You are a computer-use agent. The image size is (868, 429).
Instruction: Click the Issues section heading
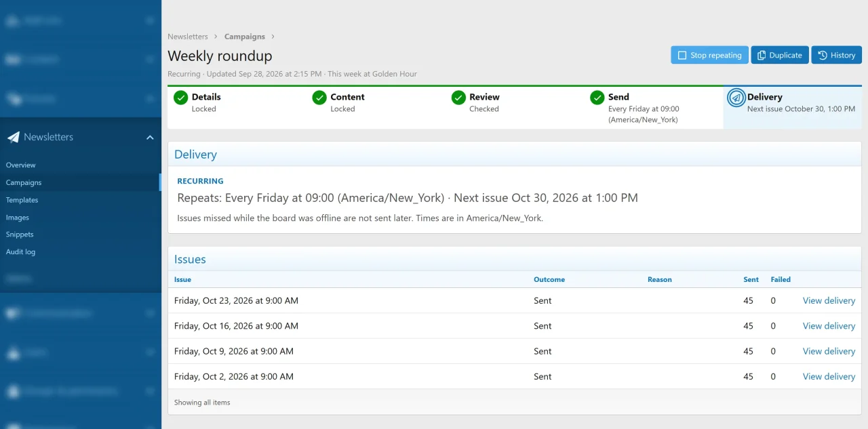click(190, 260)
